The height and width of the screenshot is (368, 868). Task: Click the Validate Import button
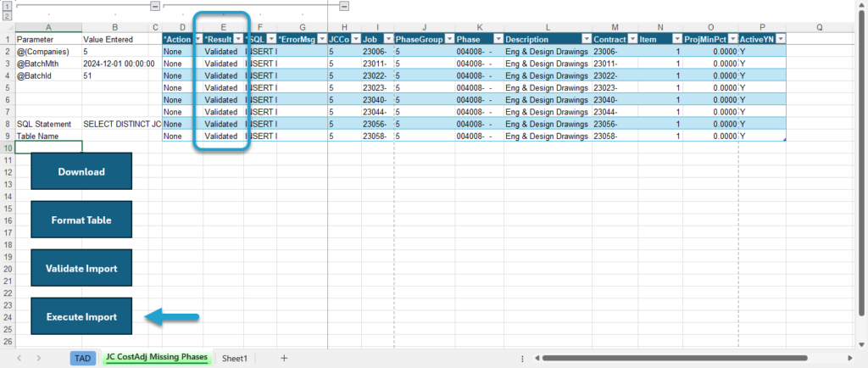coord(81,269)
